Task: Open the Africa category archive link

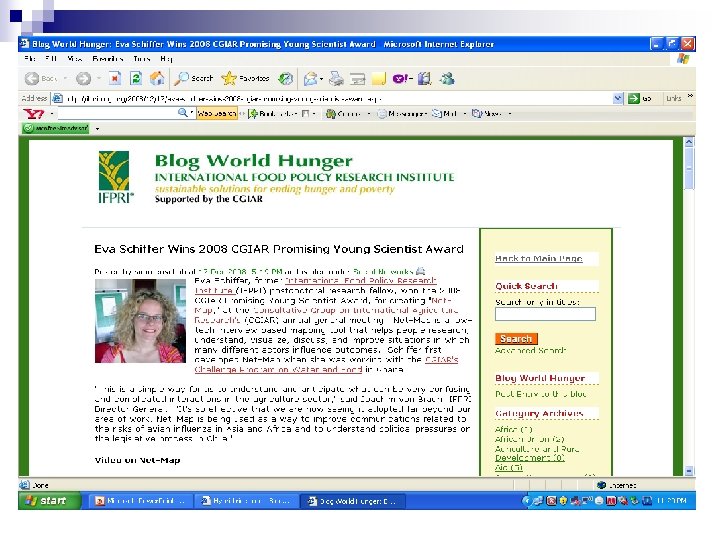Action: pyautogui.click(x=513, y=429)
